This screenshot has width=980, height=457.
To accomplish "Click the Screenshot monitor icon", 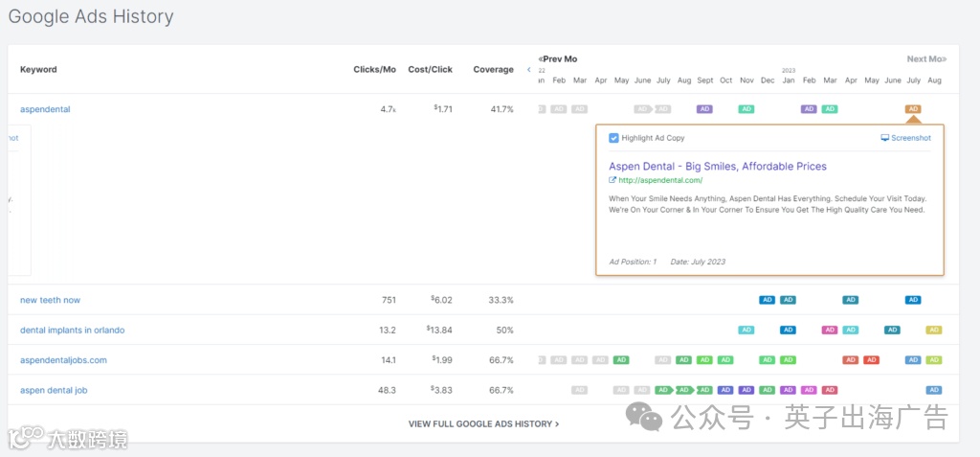I will [884, 138].
